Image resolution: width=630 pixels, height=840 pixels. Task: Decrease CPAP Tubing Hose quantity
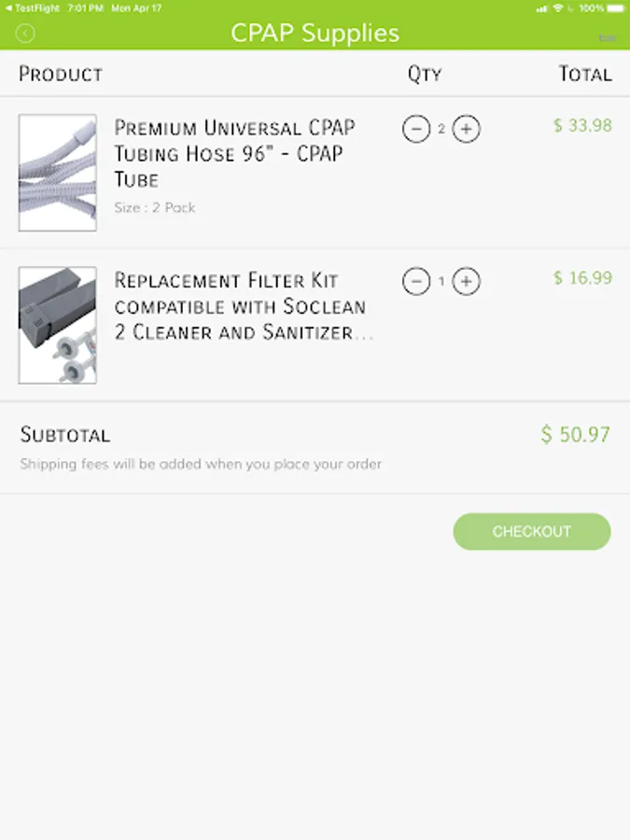[416, 129]
